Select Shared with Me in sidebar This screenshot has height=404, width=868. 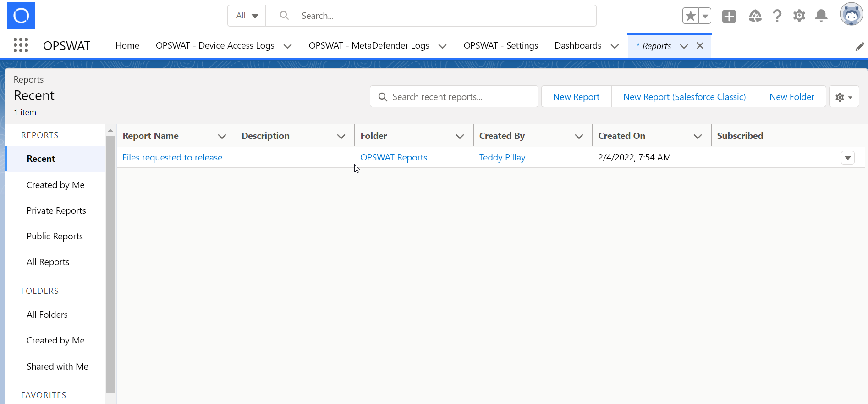[57, 366]
